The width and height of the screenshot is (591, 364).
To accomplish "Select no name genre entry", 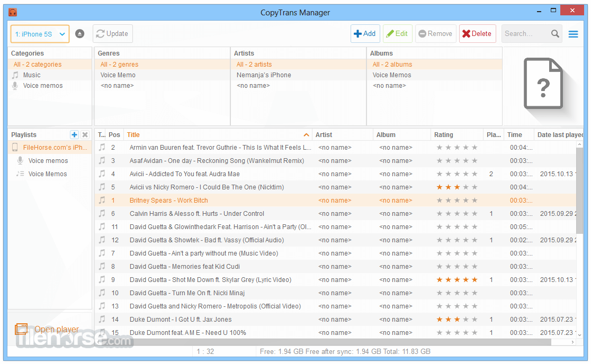I will pyautogui.click(x=162, y=86).
